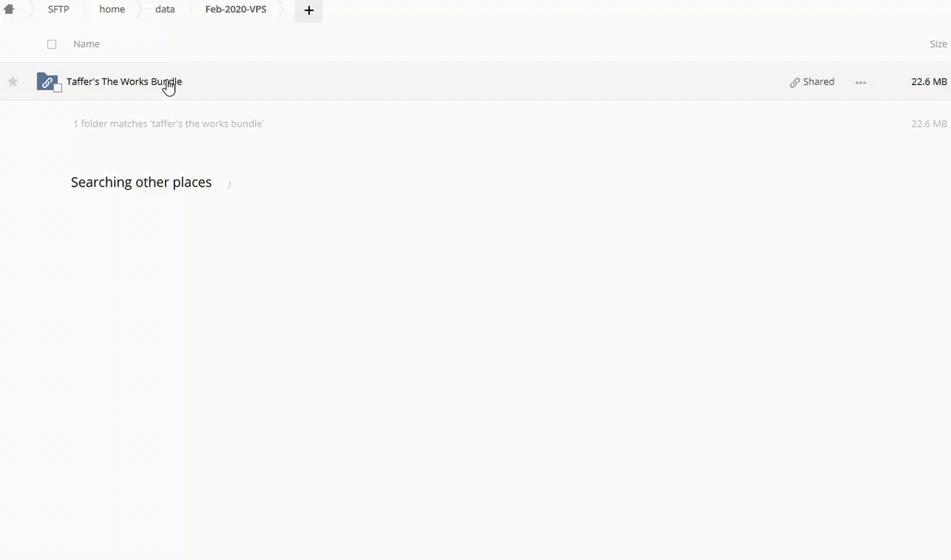Viewport: 951px width, 560px height.
Task: Click the loading spinner beside Searching
Action: click(228, 184)
